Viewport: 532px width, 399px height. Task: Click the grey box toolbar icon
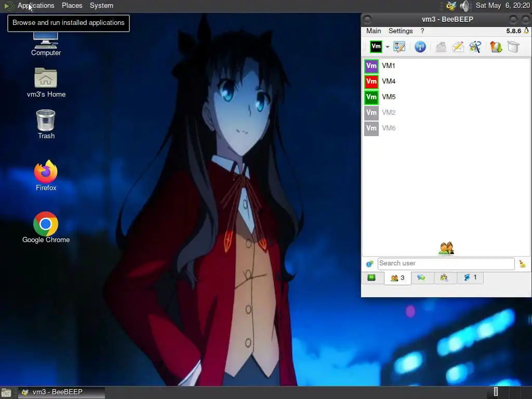coord(513,46)
